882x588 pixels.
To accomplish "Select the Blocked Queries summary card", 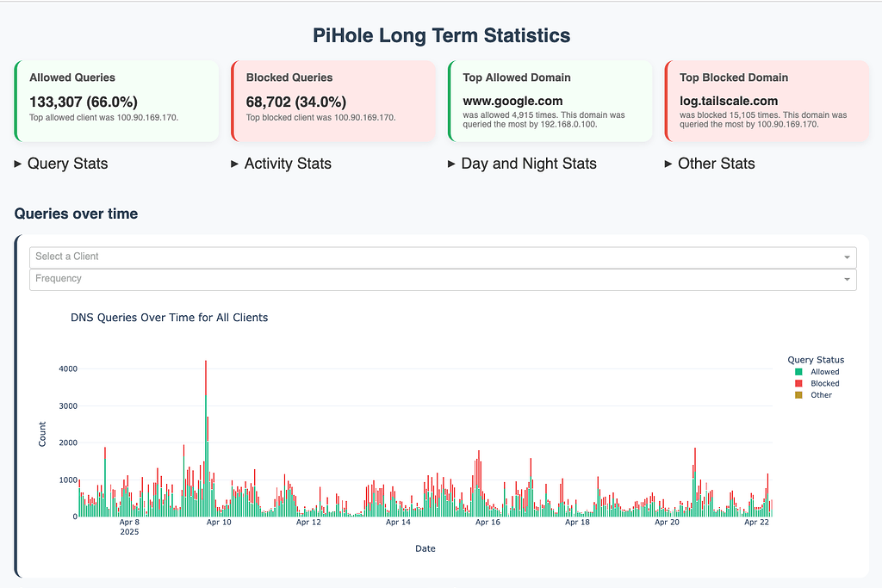I will (333, 98).
